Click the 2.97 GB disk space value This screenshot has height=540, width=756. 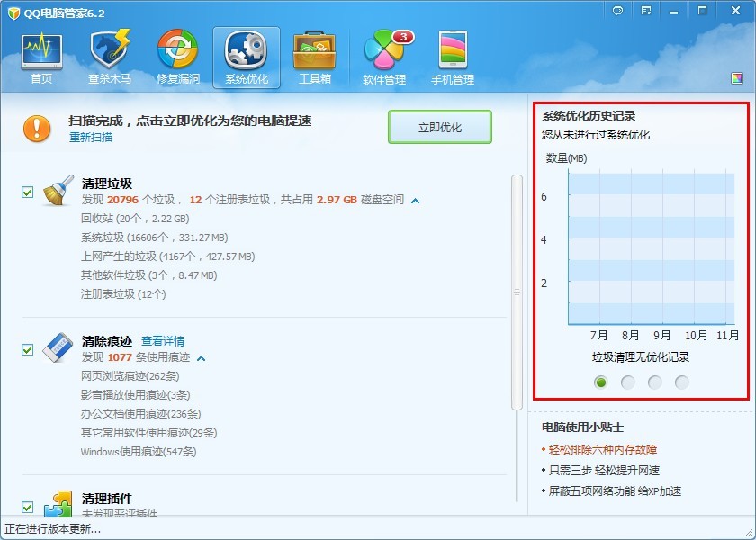pos(337,200)
